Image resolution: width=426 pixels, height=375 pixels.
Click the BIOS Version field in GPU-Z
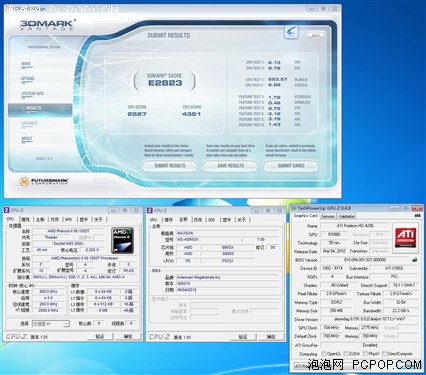point(365,260)
